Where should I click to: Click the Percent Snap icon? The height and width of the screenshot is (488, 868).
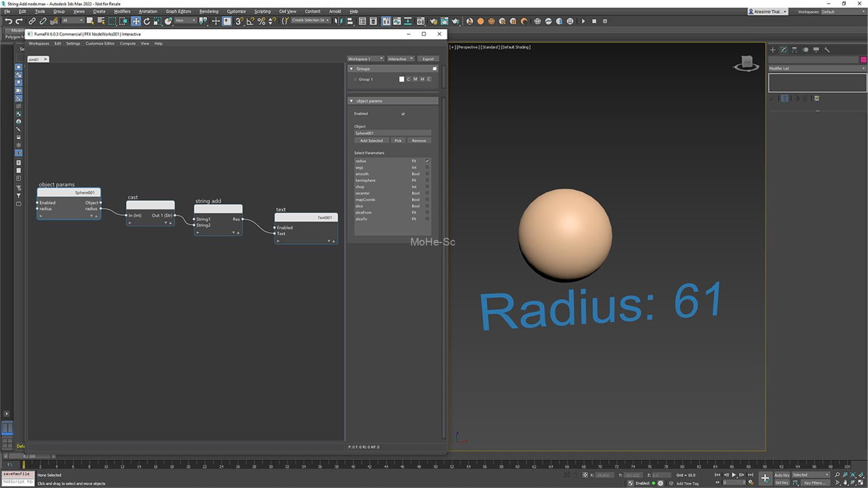(x=261, y=21)
